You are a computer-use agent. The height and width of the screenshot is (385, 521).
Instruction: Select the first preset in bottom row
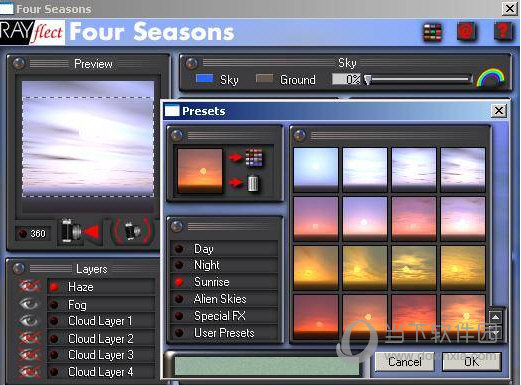click(316, 317)
